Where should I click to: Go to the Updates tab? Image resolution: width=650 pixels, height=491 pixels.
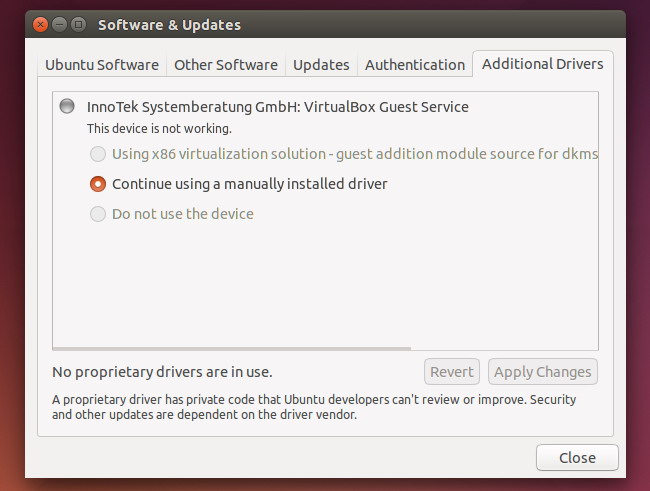pos(321,65)
